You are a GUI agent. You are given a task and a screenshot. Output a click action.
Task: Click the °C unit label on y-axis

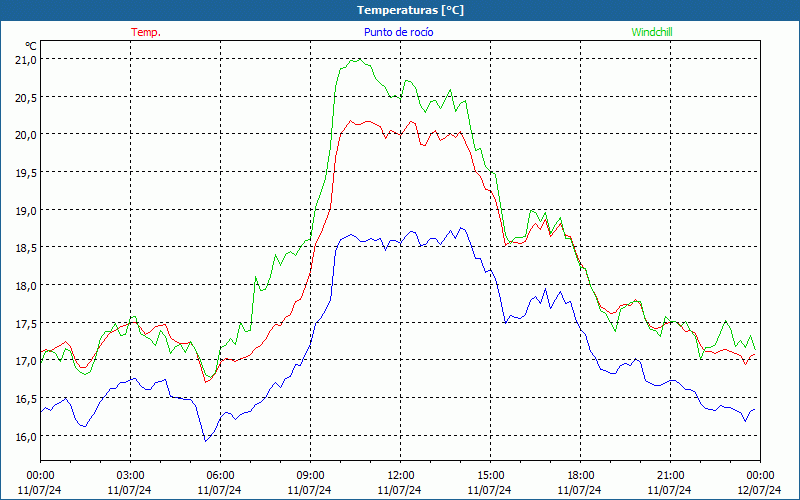[31, 46]
